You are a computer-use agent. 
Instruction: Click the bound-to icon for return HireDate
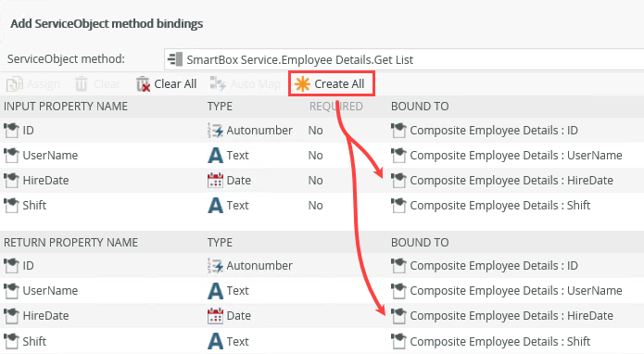(x=398, y=316)
